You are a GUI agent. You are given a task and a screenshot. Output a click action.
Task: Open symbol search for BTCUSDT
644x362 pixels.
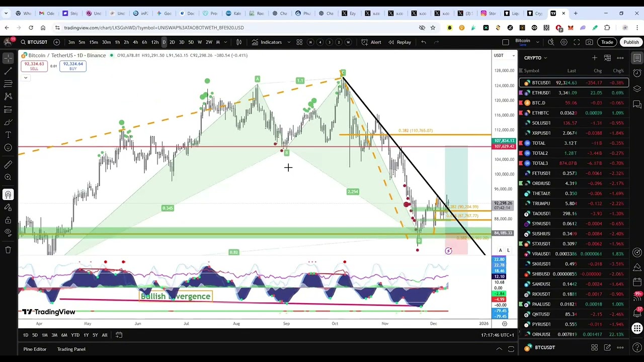tap(34, 42)
